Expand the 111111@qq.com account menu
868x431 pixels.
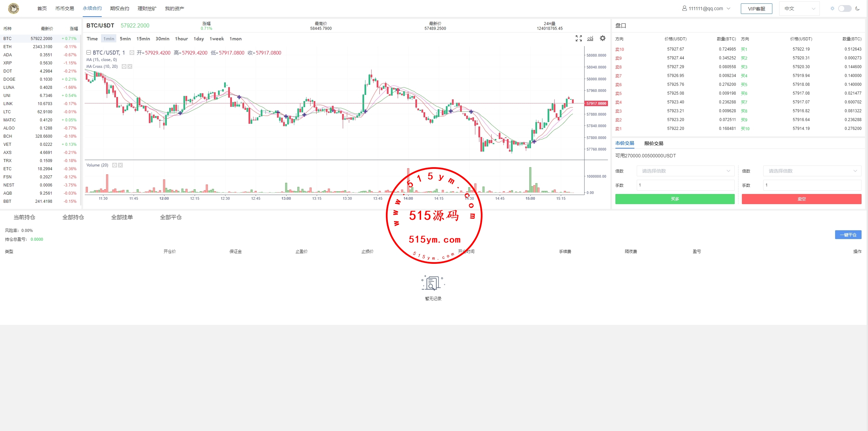706,8
